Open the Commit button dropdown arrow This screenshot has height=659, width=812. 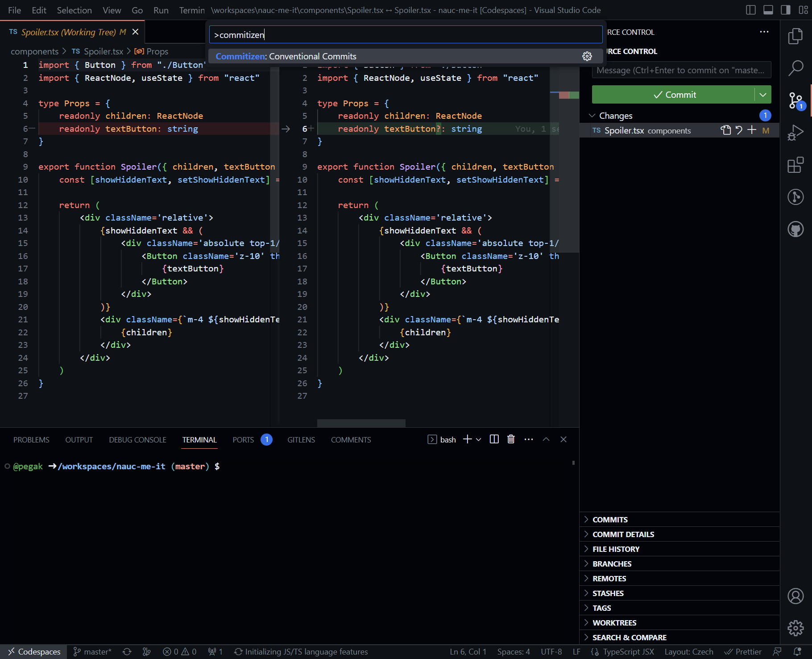click(763, 95)
